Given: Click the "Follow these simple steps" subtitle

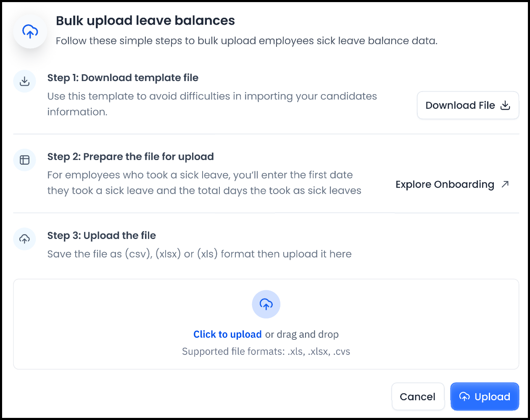Looking at the screenshot, I should click(x=247, y=41).
